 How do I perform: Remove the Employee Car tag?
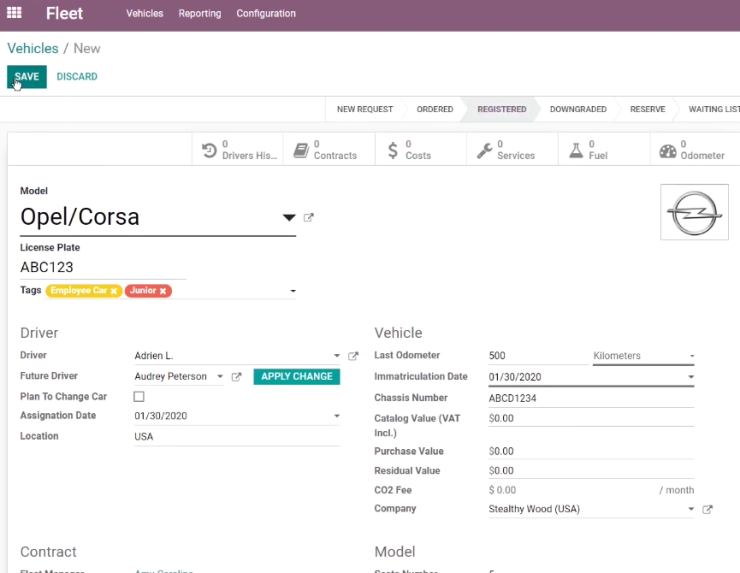pos(114,291)
